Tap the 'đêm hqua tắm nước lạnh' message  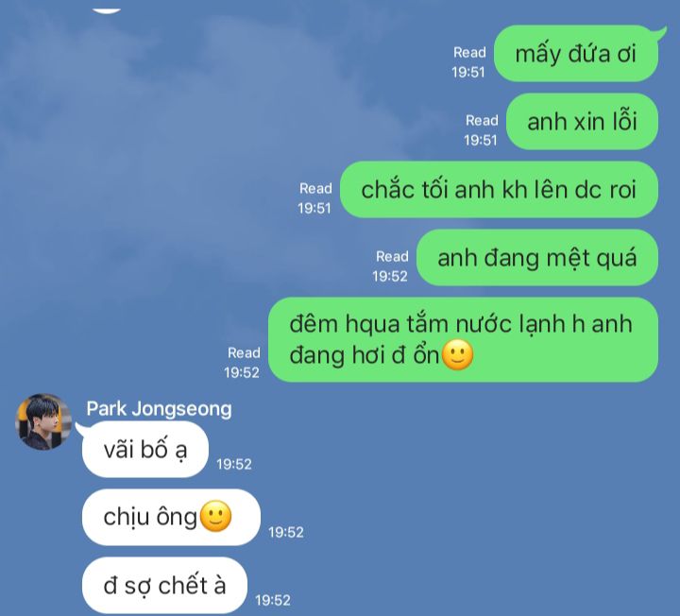click(463, 340)
